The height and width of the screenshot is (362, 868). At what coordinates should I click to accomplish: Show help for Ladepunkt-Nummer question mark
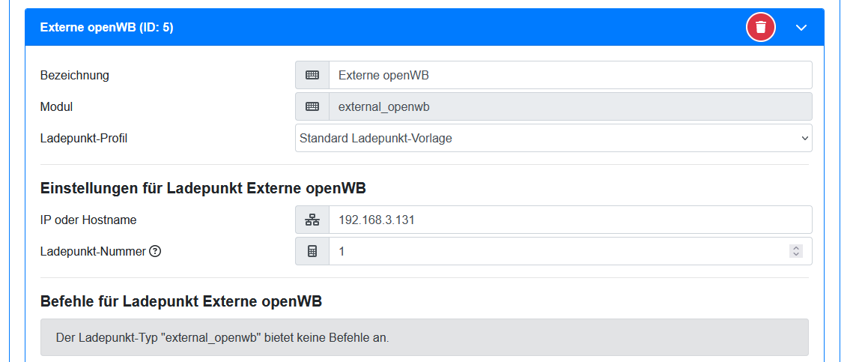[155, 252]
